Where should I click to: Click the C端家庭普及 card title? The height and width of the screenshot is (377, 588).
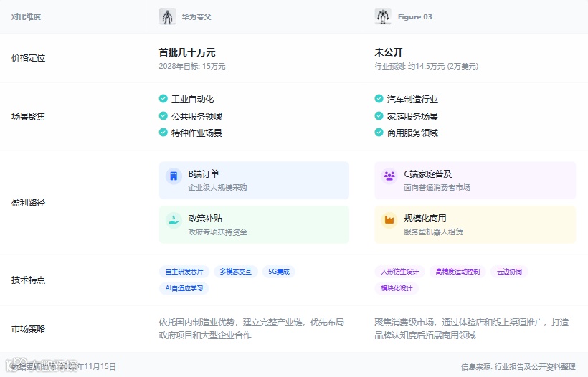point(428,174)
